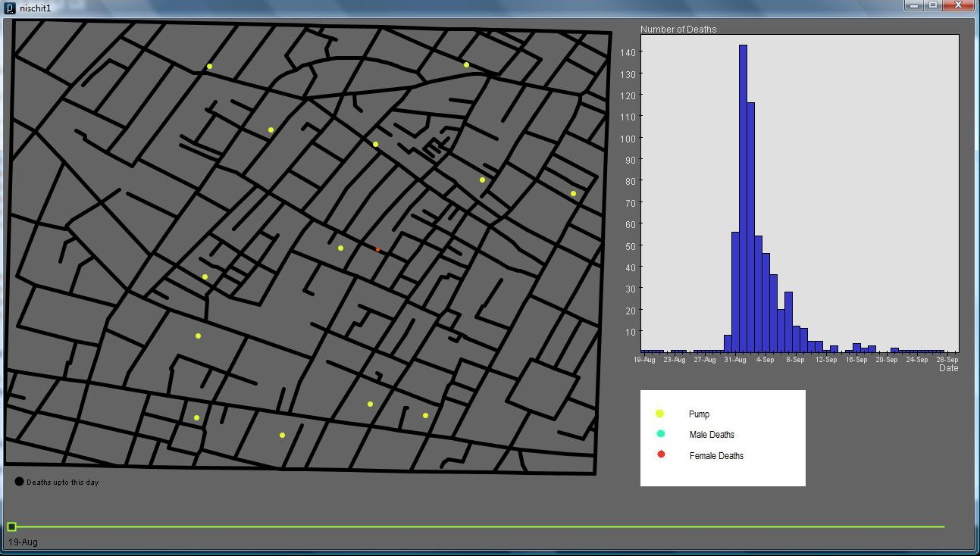Maximize the nischit1 window
This screenshot has width=980, height=556.
[934, 5]
